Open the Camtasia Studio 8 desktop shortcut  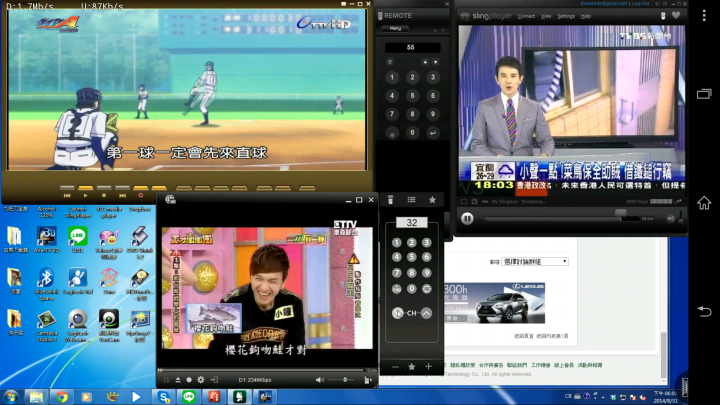46,326
